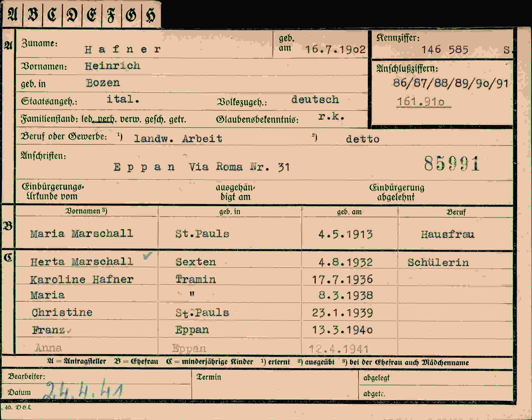Click Karoline's birthplace 'Tramin'

[196, 279]
